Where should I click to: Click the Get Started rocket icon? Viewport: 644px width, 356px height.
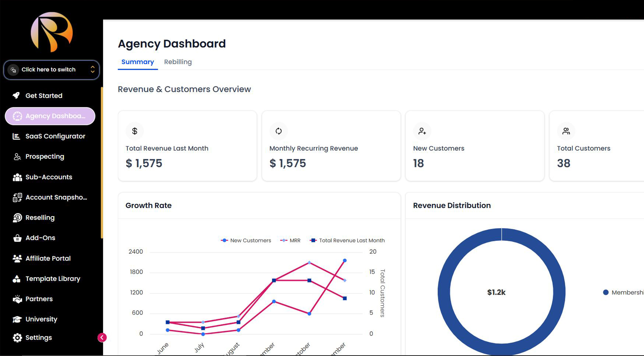tap(16, 96)
